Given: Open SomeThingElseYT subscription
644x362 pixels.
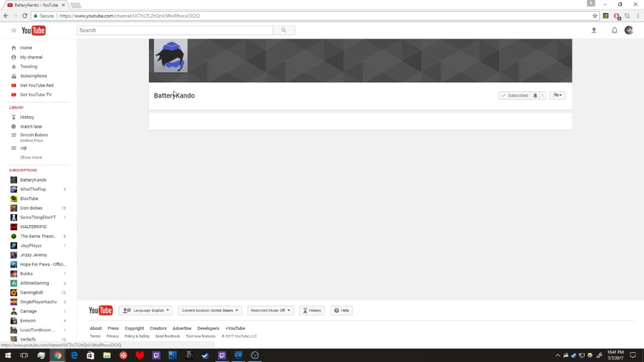Looking at the screenshot, I should point(38,218).
